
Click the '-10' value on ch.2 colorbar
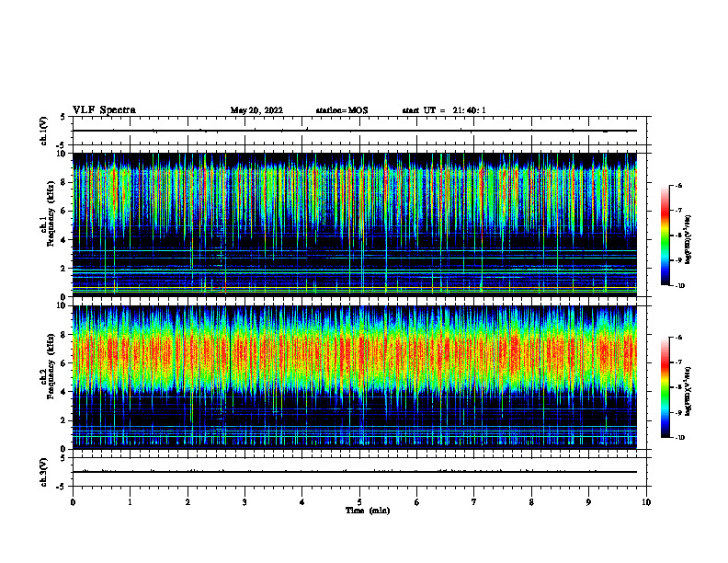(x=679, y=437)
